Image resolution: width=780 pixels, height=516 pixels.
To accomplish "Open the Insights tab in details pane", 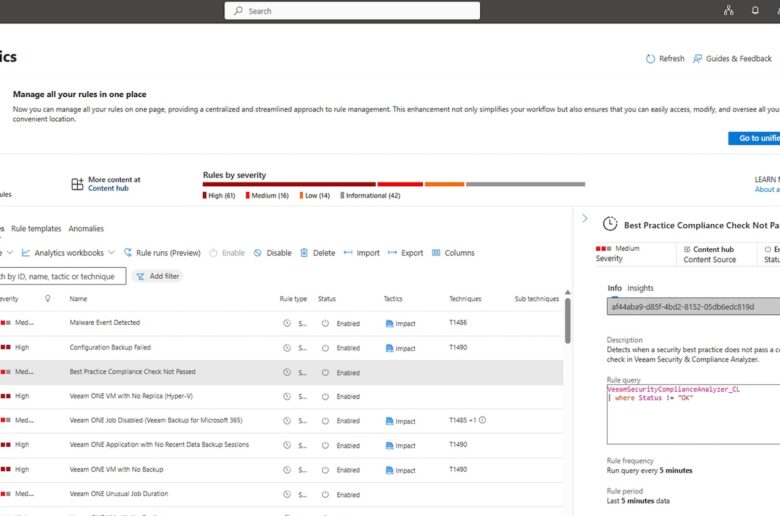I will tap(640, 288).
